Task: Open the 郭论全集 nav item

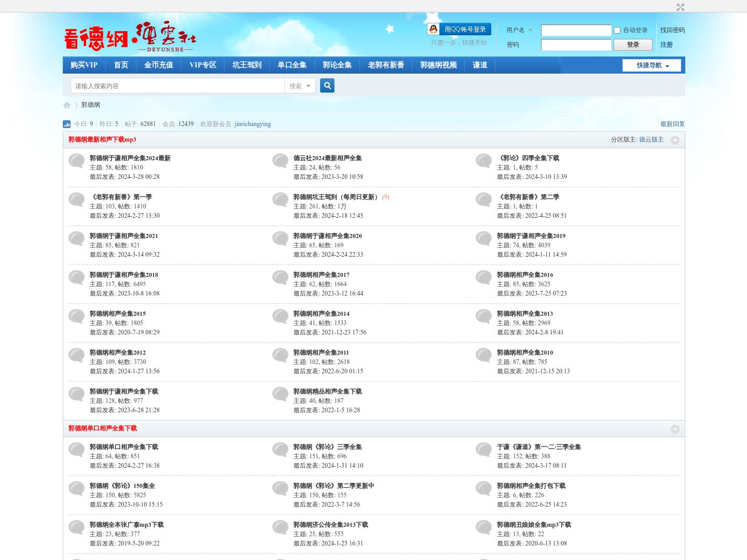Action: point(337,65)
